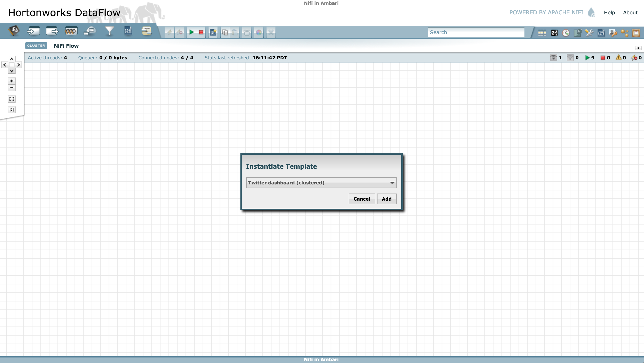644x363 pixels.
Task: Click the Processor icon in toolbar
Action: pos(14,31)
